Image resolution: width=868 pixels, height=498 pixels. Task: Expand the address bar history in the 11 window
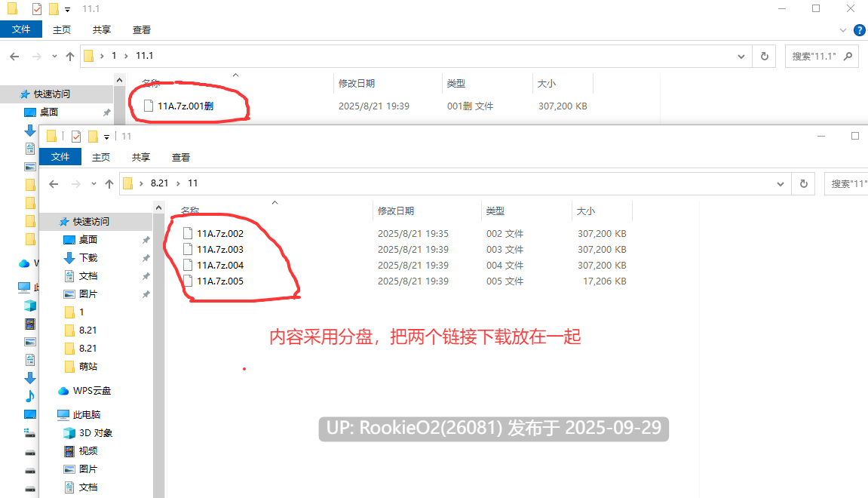tap(781, 184)
